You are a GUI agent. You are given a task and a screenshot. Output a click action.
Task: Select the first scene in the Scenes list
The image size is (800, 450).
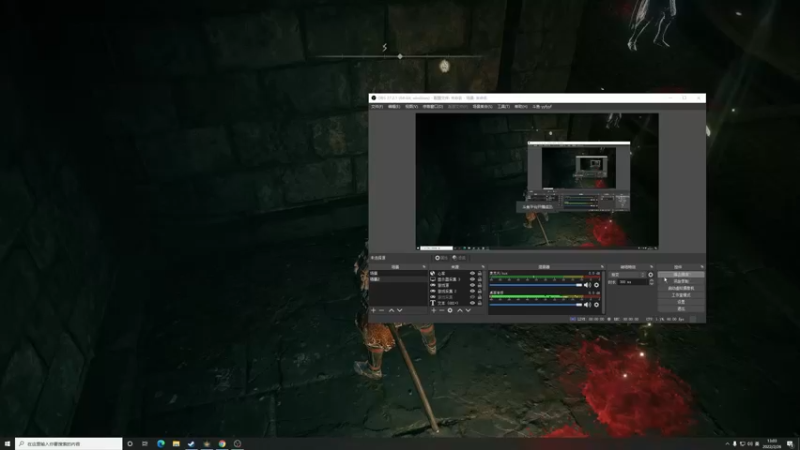click(x=398, y=273)
